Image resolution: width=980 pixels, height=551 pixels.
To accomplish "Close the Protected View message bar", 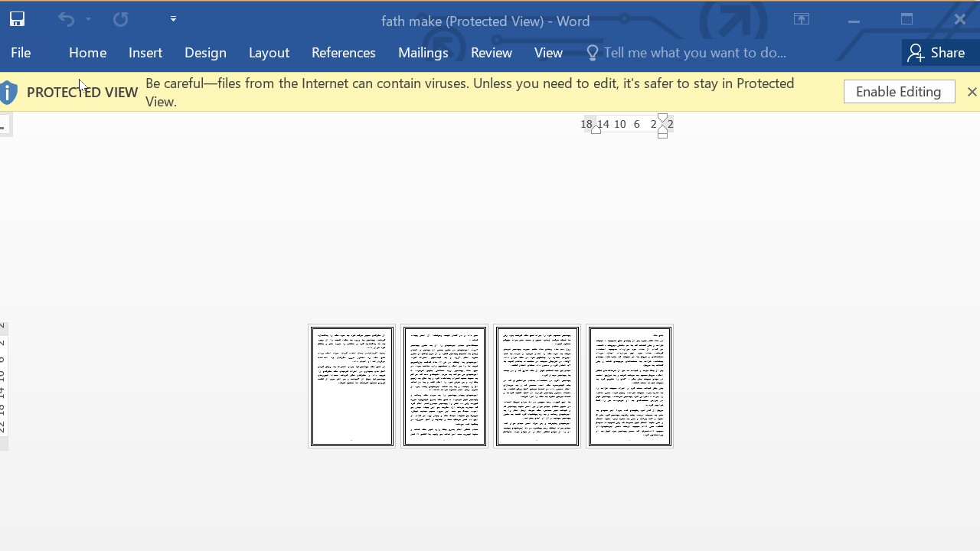I will click(972, 92).
